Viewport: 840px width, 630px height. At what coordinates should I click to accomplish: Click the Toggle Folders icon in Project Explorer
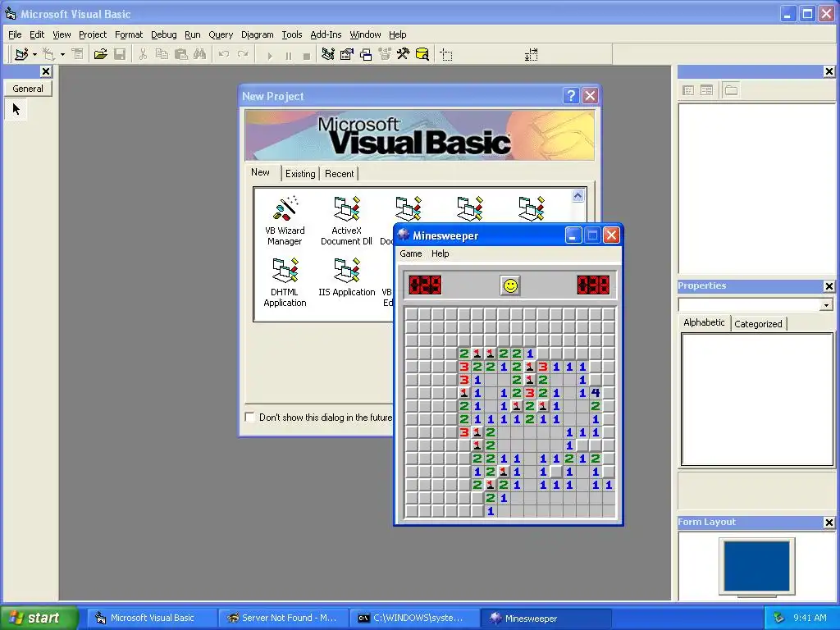tap(731, 90)
